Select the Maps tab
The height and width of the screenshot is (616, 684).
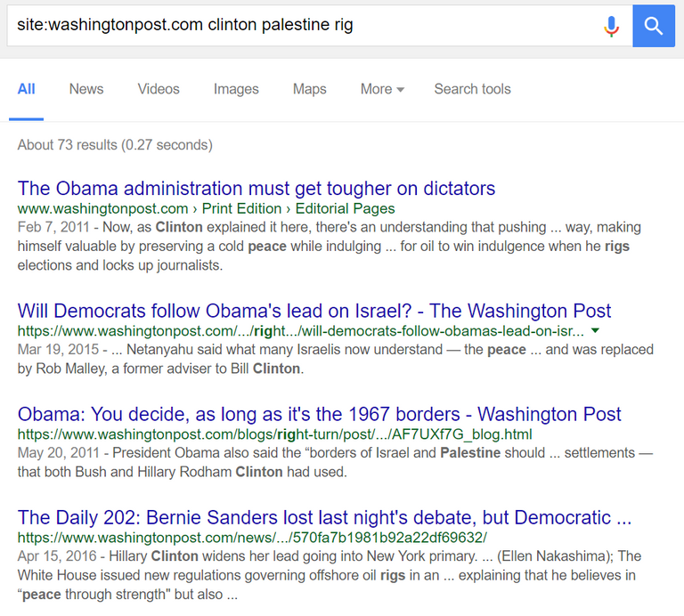(x=310, y=89)
